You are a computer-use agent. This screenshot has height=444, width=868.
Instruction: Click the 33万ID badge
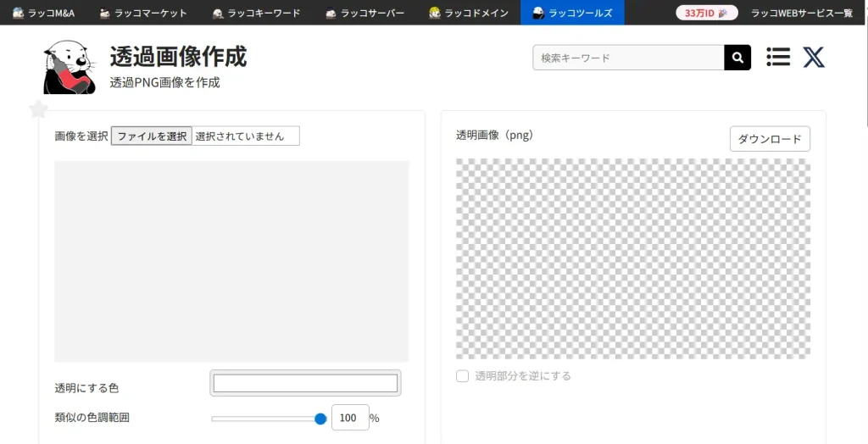[707, 13]
